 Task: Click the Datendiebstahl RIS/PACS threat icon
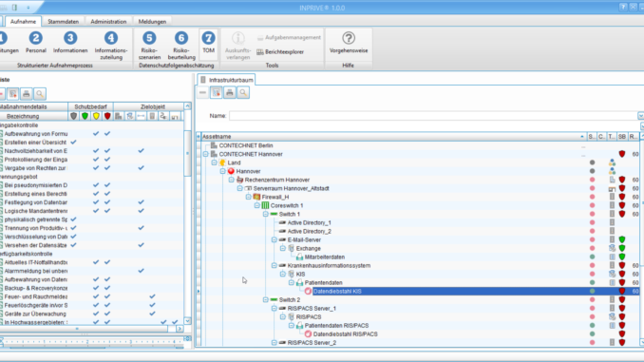click(308, 334)
